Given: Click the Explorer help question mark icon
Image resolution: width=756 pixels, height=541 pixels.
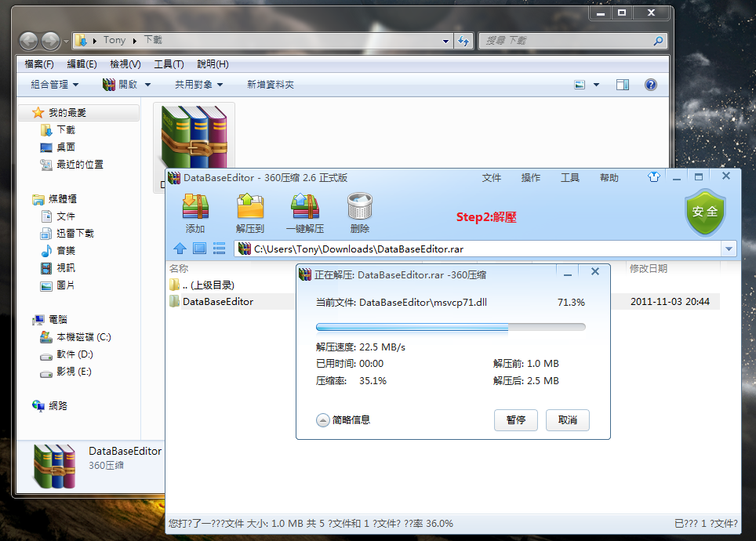Looking at the screenshot, I should pos(650,85).
